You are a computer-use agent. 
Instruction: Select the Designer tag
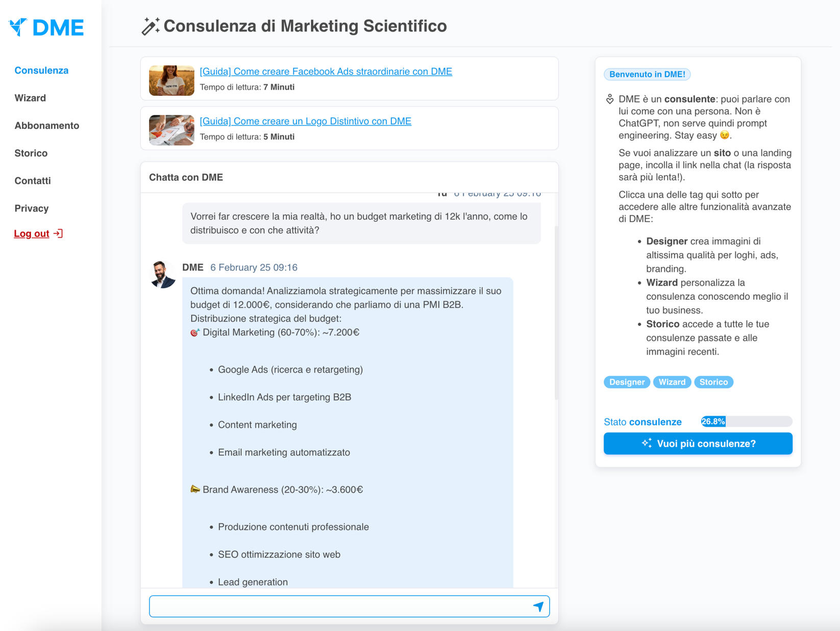coord(627,382)
